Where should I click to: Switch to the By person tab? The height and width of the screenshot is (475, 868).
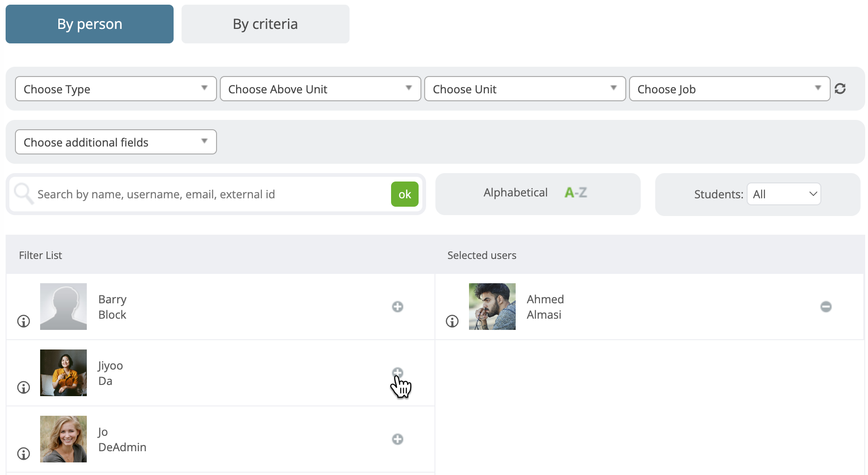point(90,24)
